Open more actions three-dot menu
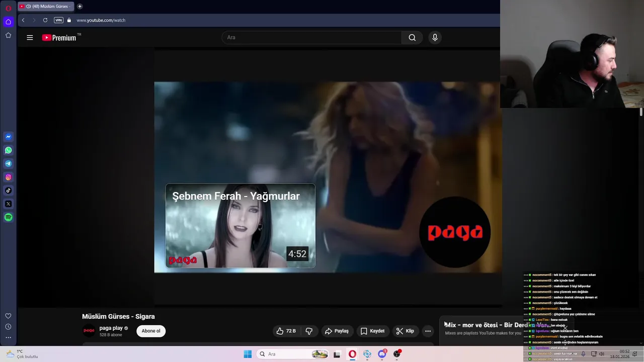Image resolution: width=644 pixels, height=362 pixels. [x=428, y=331]
